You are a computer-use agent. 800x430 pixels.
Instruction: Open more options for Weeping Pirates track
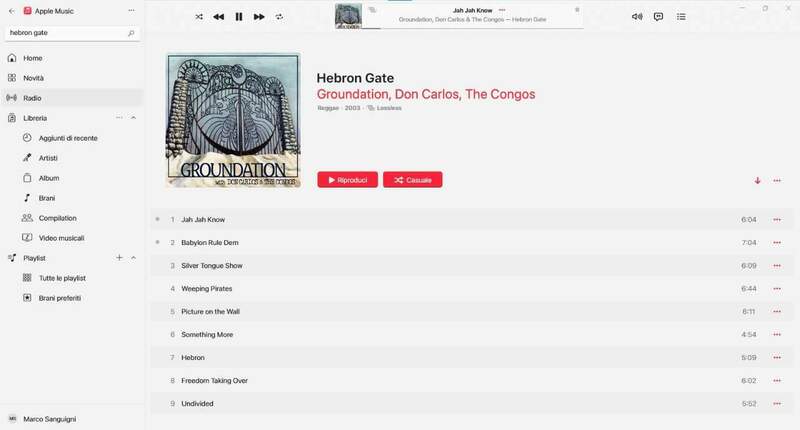pos(777,289)
